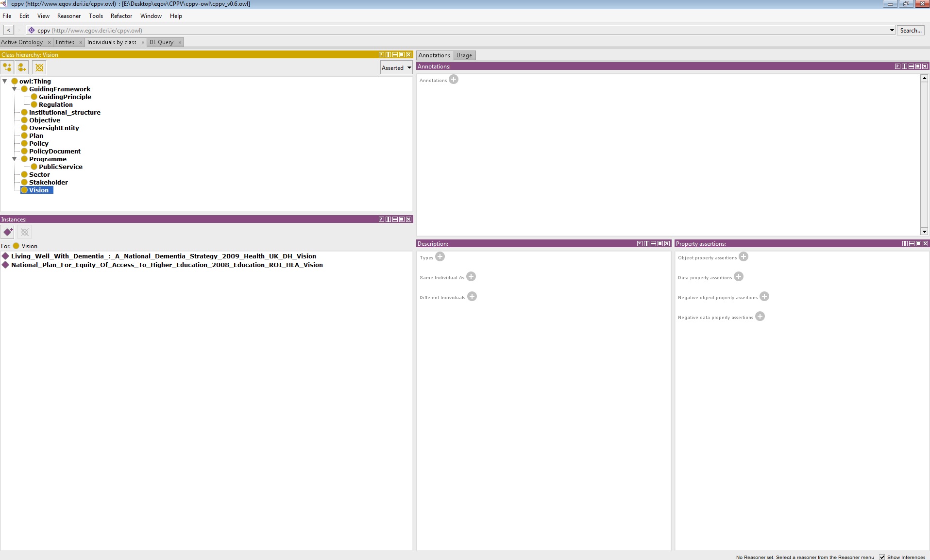Viewport: 930px width, 560px height.
Task: Select the PublicService subclass
Action: point(60,167)
